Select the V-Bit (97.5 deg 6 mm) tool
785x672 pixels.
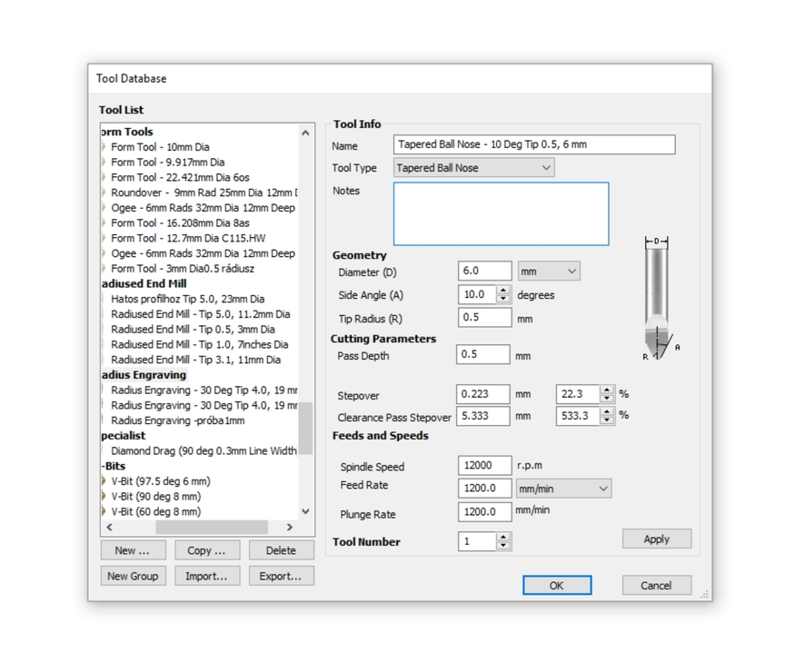pos(160,481)
